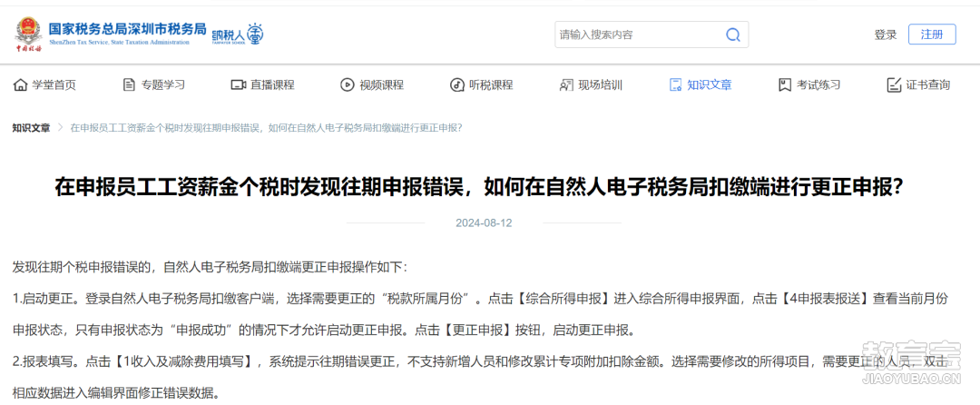Click the 国家税务总局深圳市税务局 title text

click(128, 29)
